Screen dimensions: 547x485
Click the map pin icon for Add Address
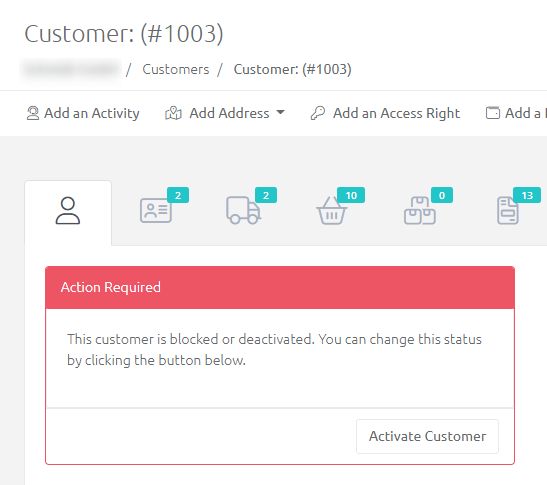(x=173, y=113)
